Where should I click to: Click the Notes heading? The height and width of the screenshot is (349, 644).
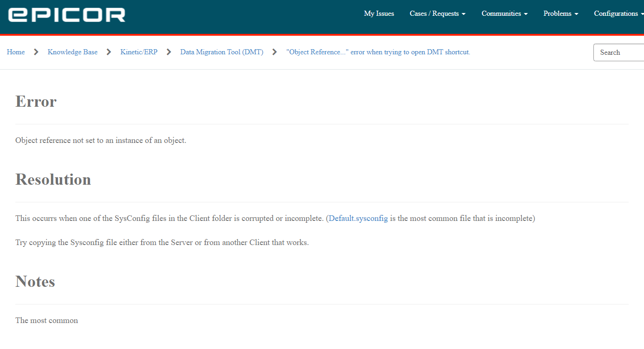(x=35, y=281)
